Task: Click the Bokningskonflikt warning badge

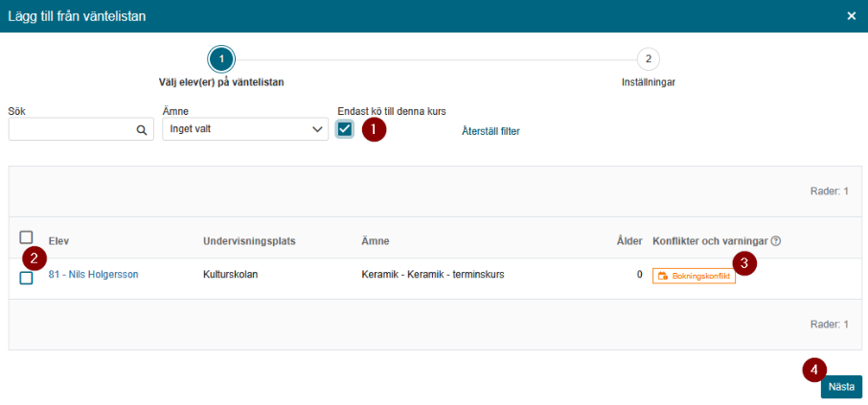Action: 695,276
